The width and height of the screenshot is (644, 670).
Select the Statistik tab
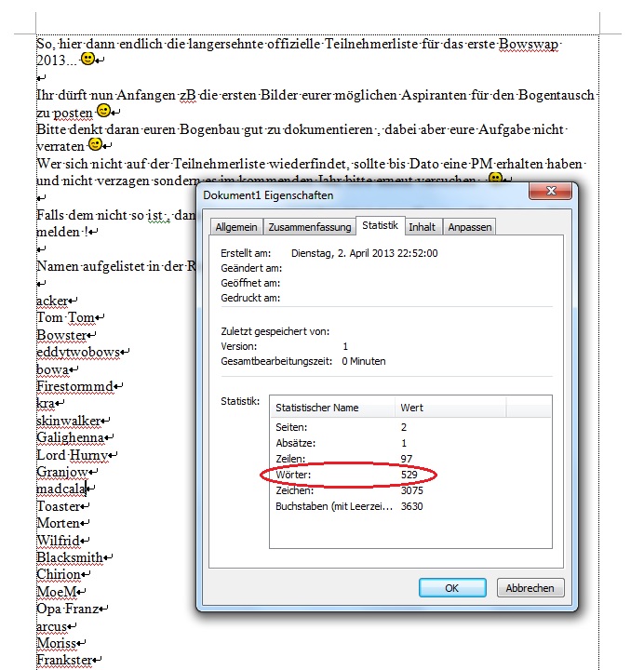pyautogui.click(x=380, y=225)
